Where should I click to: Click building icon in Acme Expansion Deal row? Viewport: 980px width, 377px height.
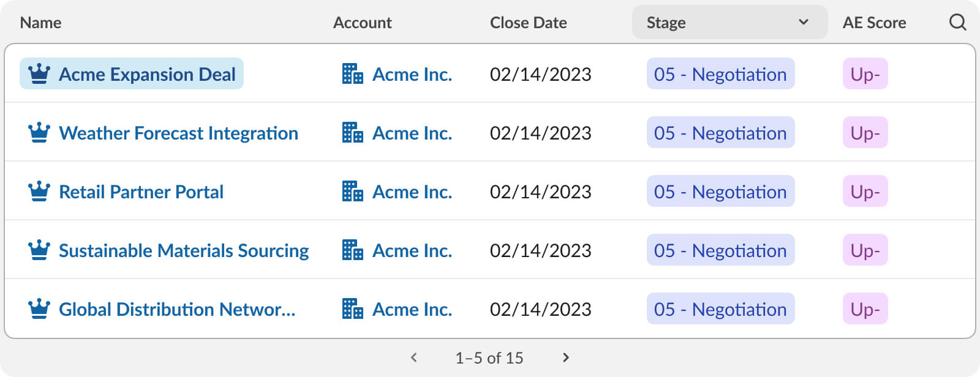[x=352, y=74]
